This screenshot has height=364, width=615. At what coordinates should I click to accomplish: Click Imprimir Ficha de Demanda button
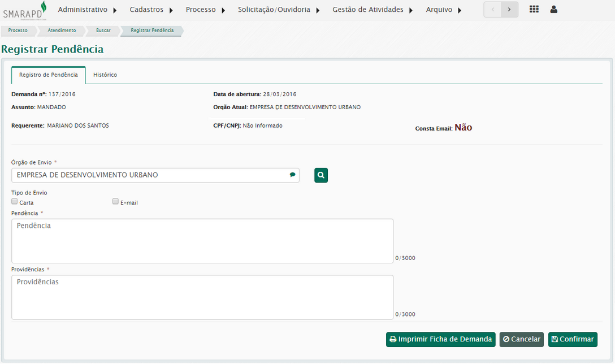point(440,339)
